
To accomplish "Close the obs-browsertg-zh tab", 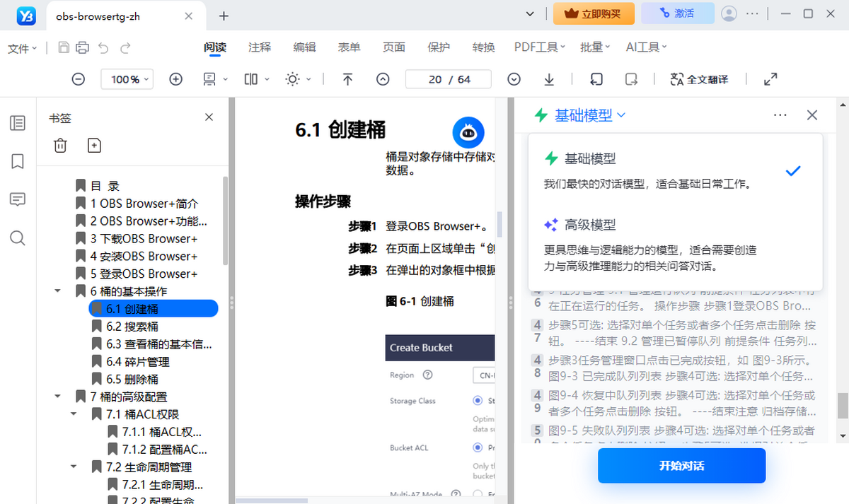I will [x=188, y=16].
